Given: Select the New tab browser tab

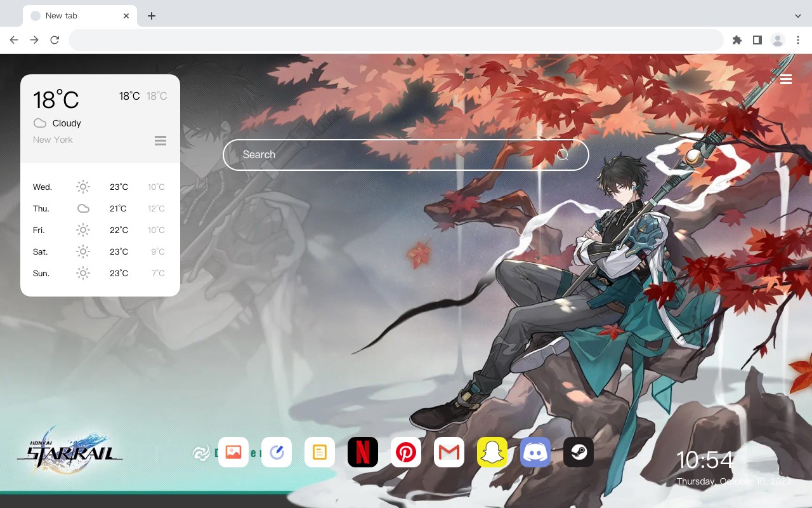Looking at the screenshot, I should pyautogui.click(x=80, y=16).
